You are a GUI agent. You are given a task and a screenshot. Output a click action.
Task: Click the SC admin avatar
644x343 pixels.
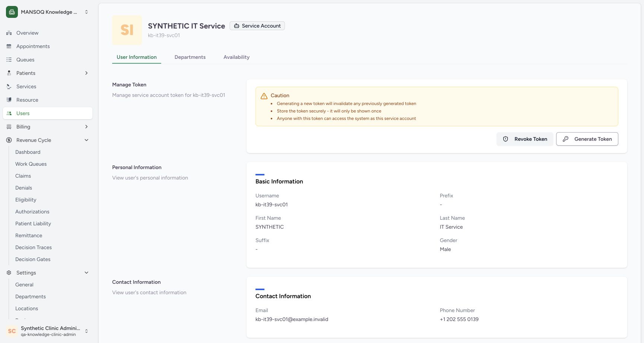click(12, 331)
